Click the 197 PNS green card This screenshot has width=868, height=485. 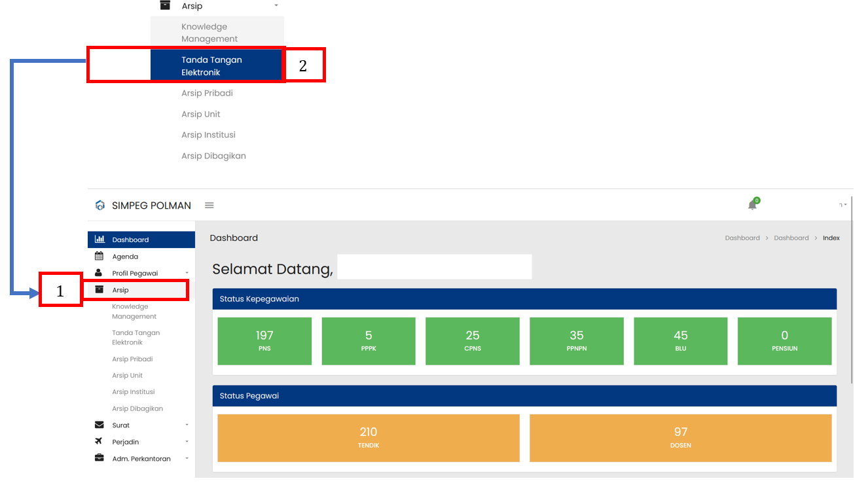pos(264,341)
